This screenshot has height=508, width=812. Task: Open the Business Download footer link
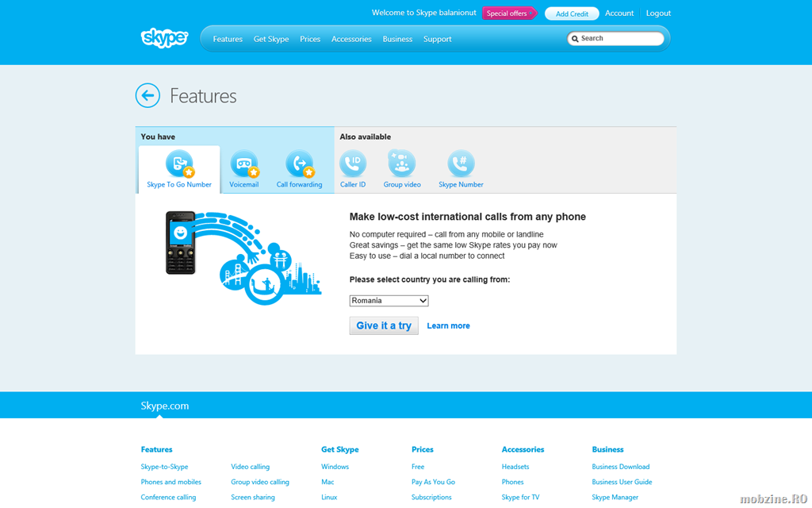(x=620, y=467)
